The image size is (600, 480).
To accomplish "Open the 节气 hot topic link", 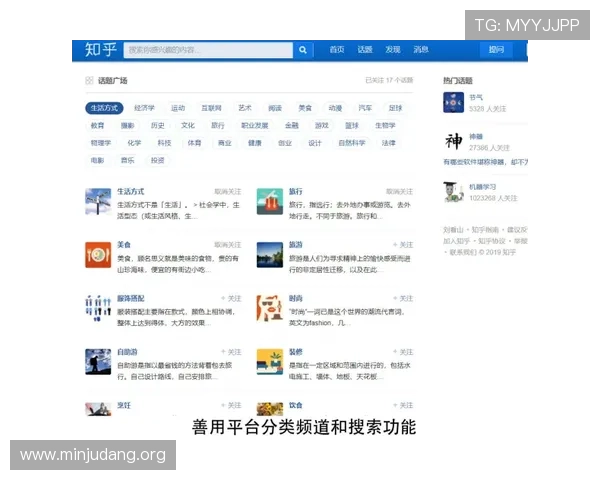I will [x=476, y=98].
